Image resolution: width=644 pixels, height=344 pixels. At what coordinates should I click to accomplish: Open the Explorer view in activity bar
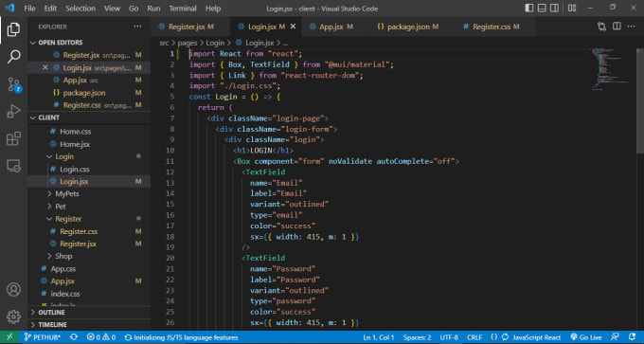[13, 29]
